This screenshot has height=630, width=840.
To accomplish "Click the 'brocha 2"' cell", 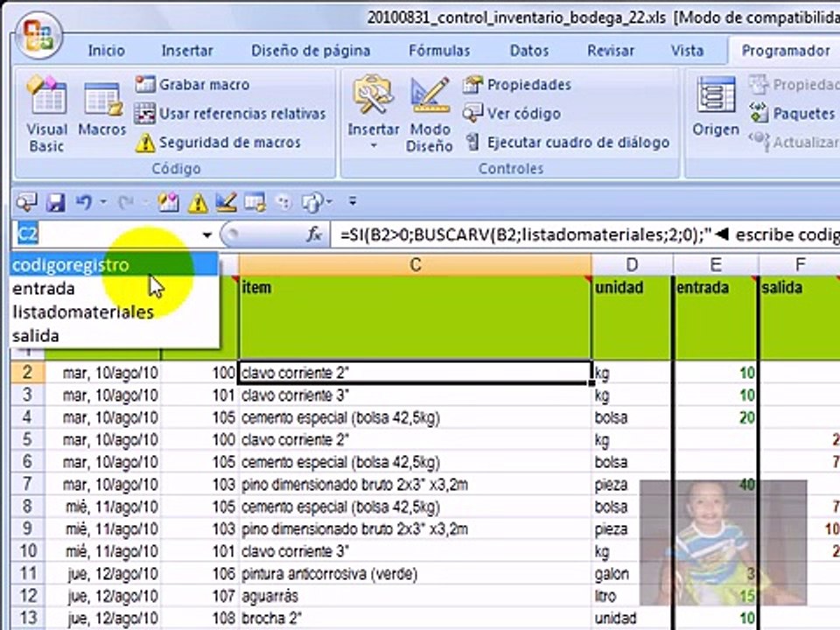I will (x=415, y=619).
